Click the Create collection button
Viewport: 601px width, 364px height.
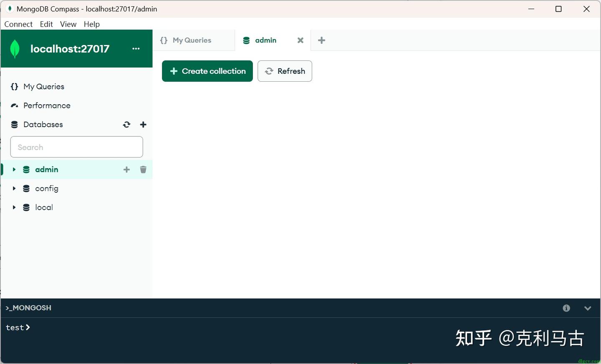[207, 71]
